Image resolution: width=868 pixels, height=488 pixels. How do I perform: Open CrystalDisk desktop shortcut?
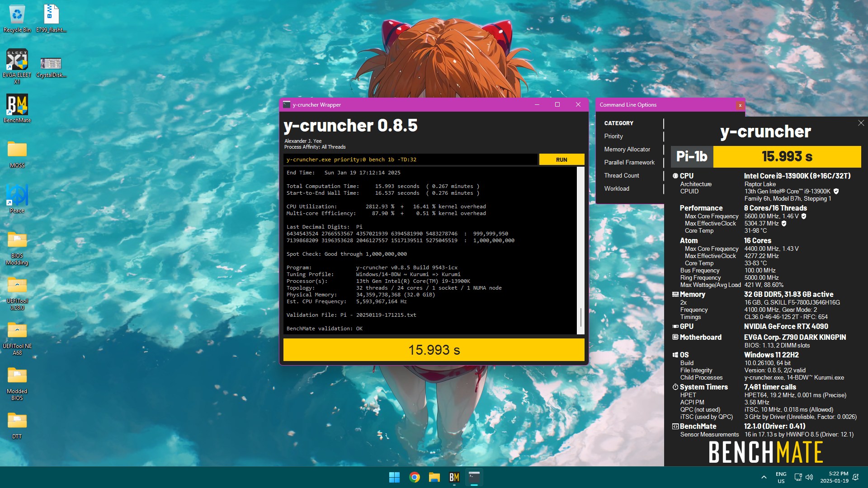[51, 67]
